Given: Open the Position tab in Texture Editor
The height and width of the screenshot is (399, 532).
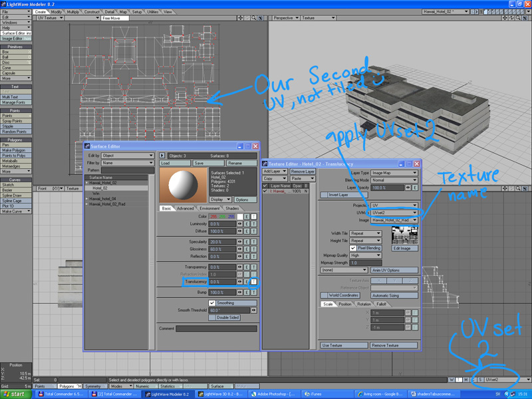Looking at the screenshot, I should 345,305.
